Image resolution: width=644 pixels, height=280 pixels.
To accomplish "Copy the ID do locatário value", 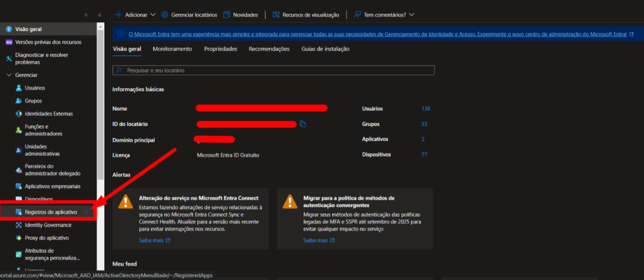I will pos(303,124).
